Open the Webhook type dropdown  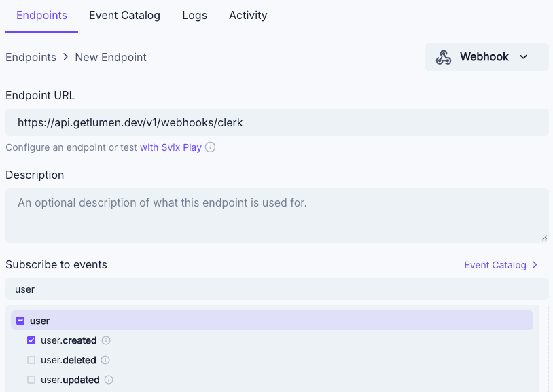(523, 57)
